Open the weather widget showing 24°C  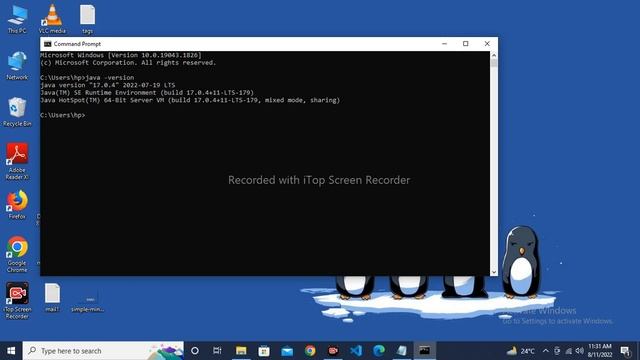520,351
